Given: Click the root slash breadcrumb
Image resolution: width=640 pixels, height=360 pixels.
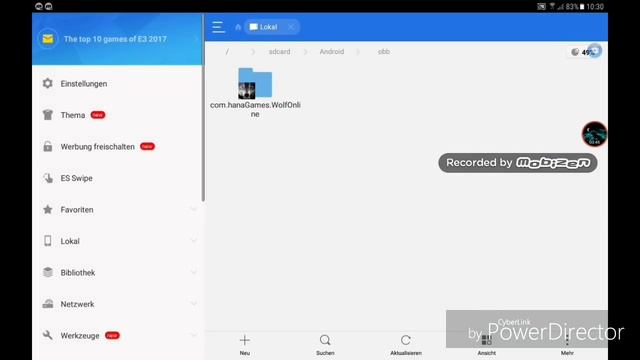Looking at the screenshot, I should [x=227, y=52].
